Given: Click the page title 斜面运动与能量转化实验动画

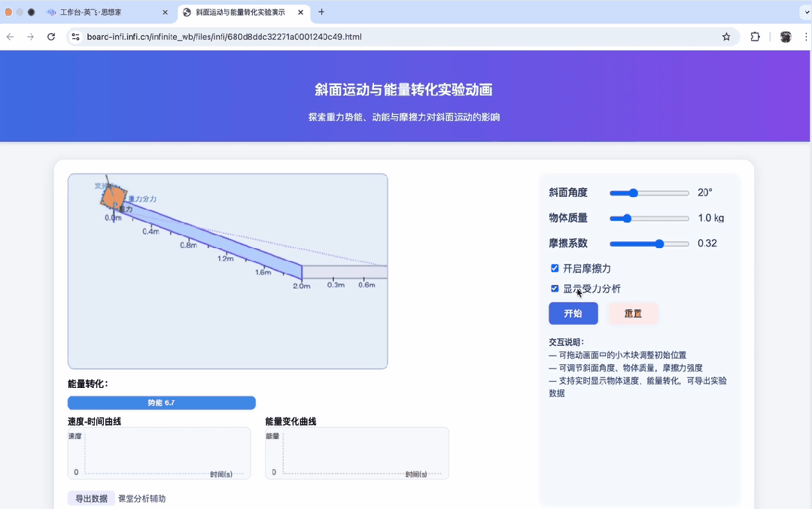Looking at the screenshot, I should (x=403, y=90).
